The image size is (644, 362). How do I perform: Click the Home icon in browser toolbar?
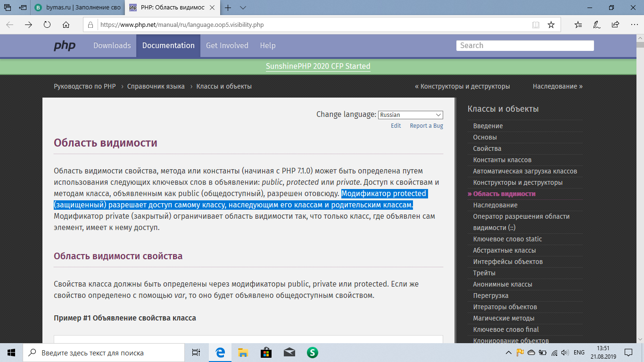coord(66,25)
